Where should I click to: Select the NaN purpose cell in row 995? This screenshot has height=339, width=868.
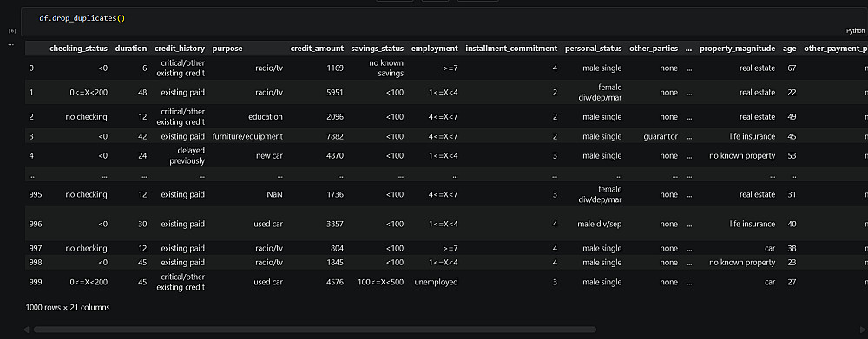[275, 195]
